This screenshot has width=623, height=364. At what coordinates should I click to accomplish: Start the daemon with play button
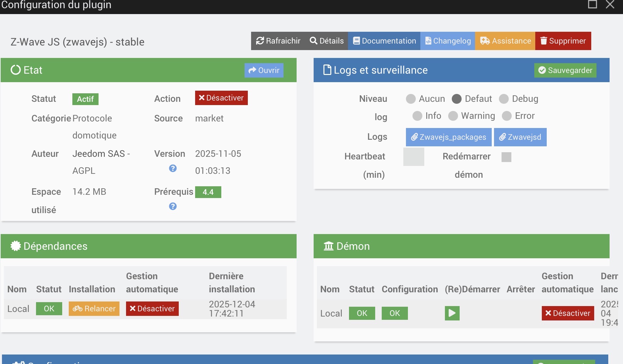(x=452, y=313)
